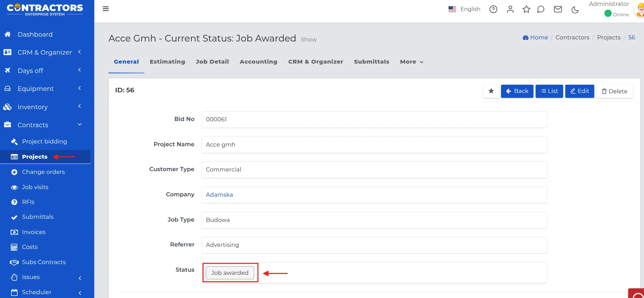644x298 pixels.
Task: Click the Contractors logo
Action: (45, 9)
